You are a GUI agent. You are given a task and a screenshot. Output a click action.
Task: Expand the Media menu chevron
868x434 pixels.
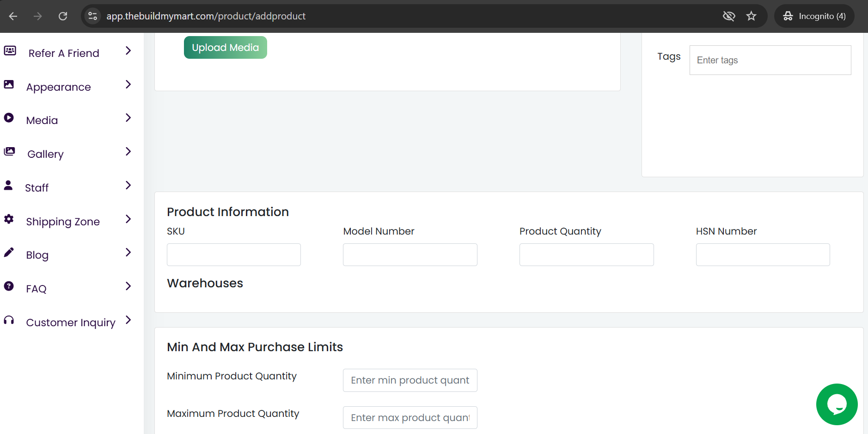(128, 118)
